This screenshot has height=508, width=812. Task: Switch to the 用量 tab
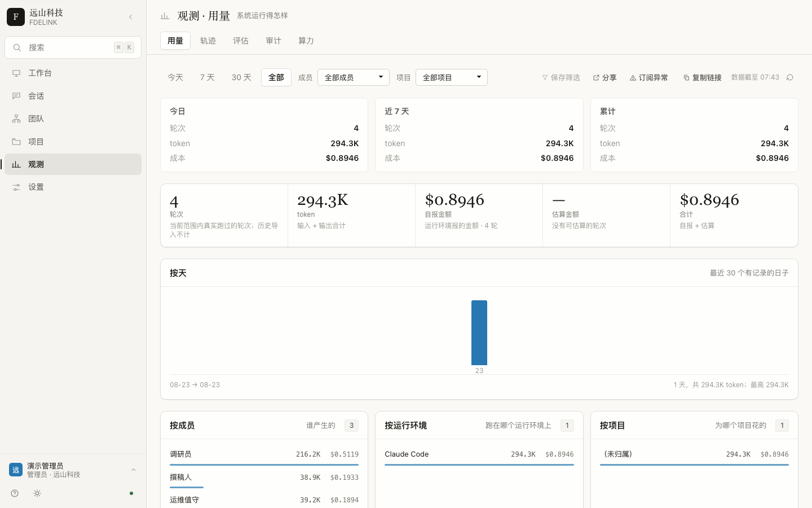click(x=175, y=41)
